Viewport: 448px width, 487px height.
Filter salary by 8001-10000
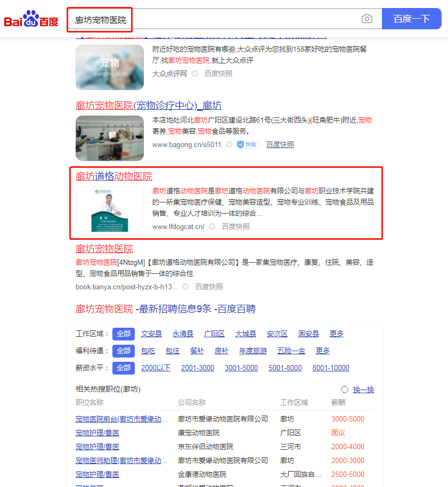pyautogui.click(x=331, y=368)
